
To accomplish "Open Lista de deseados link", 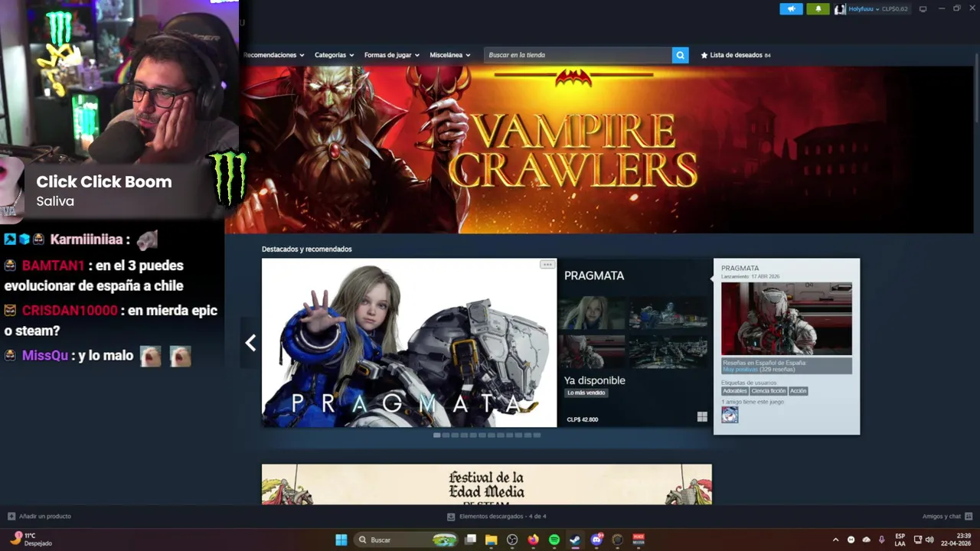I will click(735, 55).
